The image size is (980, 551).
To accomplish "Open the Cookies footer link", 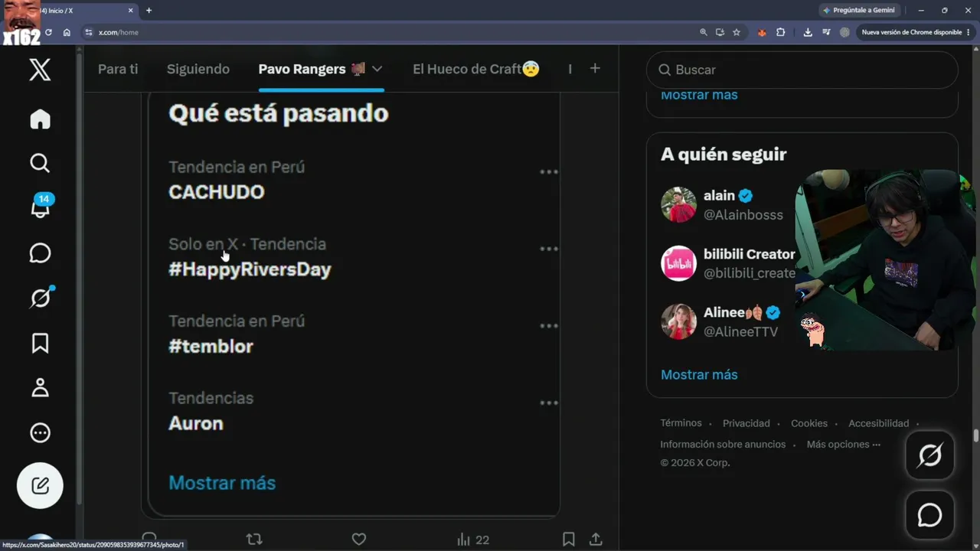I will coord(809,423).
